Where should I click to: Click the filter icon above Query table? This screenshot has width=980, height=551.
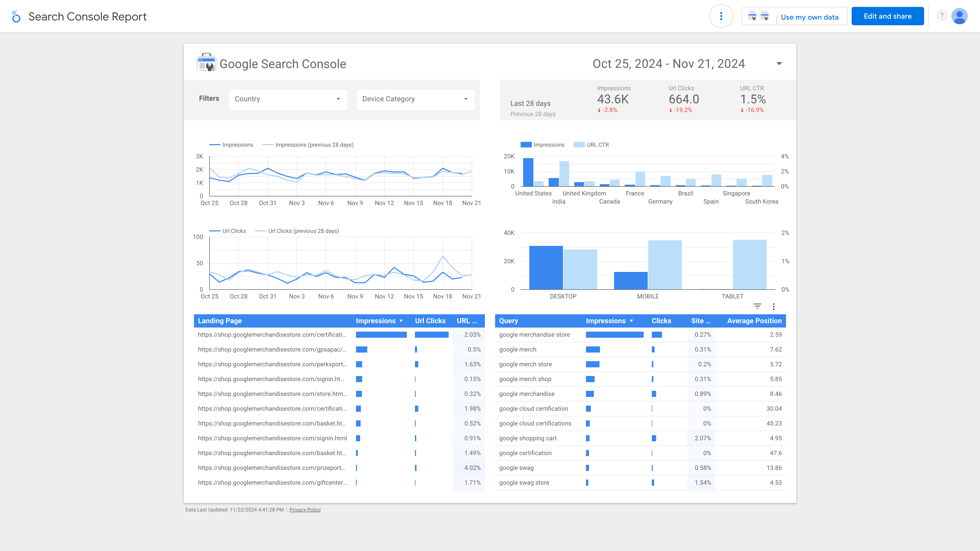point(757,306)
